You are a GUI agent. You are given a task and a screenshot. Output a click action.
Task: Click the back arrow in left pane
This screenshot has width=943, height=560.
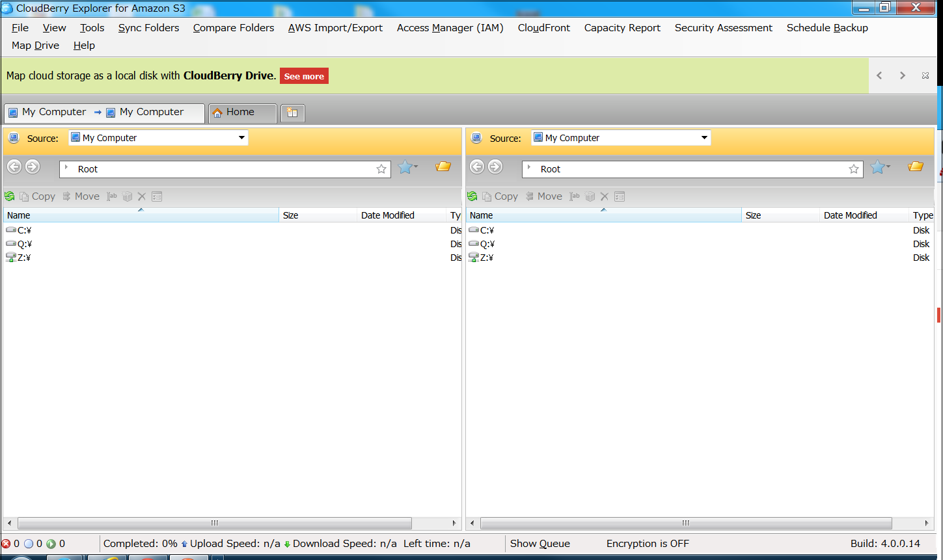[14, 167]
